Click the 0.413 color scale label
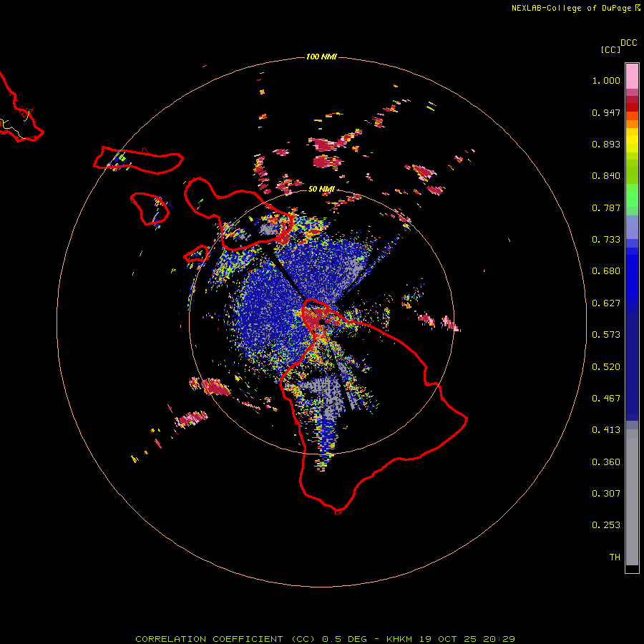Viewport: 644px width, 644px height. tap(606, 430)
